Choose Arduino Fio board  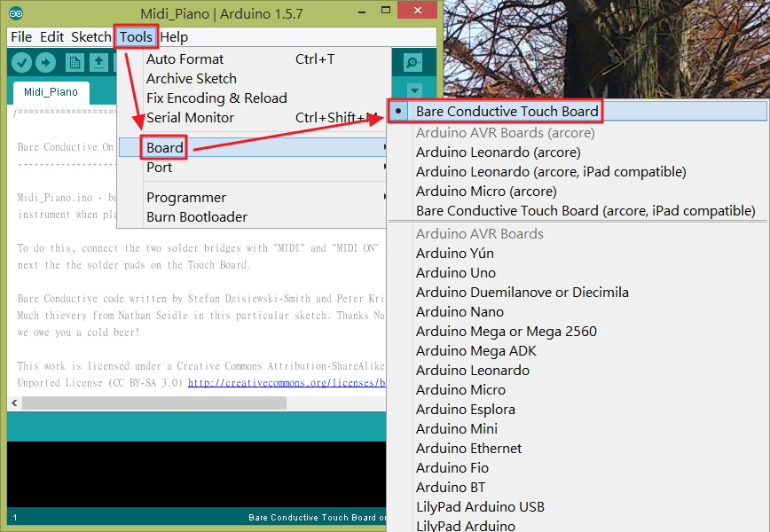pos(578,468)
